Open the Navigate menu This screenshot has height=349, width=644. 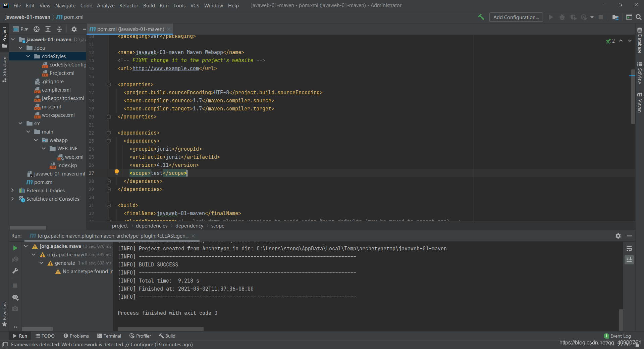65,5
